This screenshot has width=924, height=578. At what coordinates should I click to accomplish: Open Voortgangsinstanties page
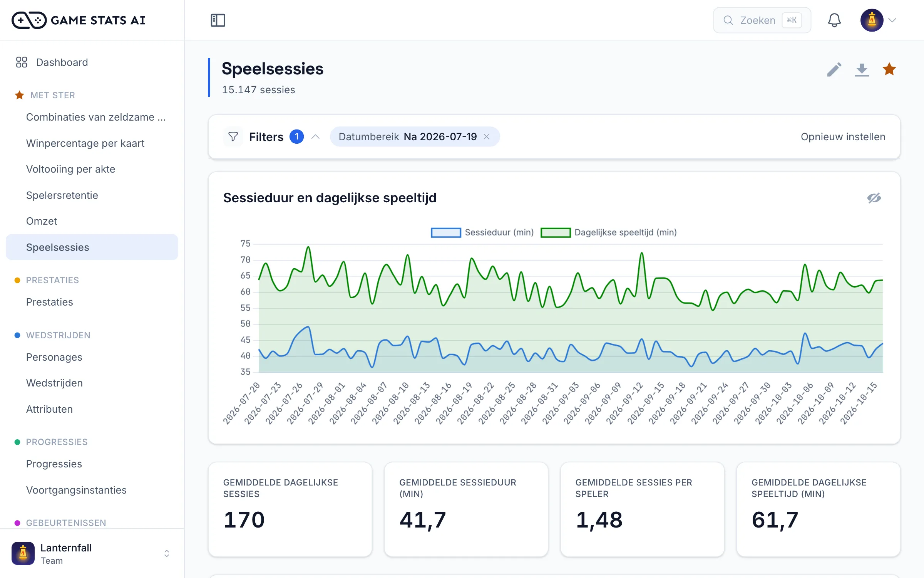(x=92, y=490)
